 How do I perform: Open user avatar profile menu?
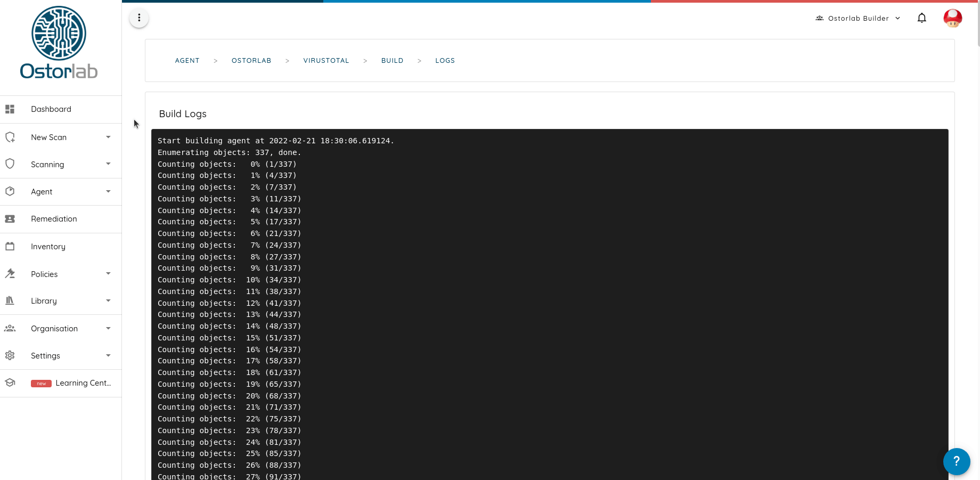952,18
